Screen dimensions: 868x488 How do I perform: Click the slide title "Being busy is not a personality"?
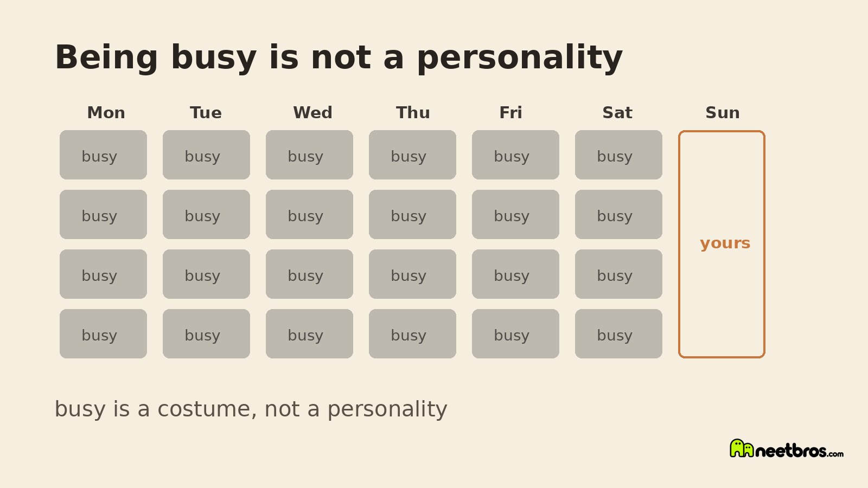[x=339, y=57]
